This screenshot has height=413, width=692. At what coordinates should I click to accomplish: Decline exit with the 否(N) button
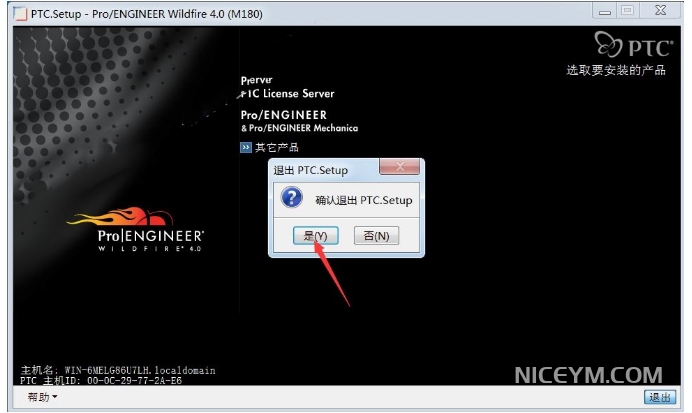coord(376,236)
